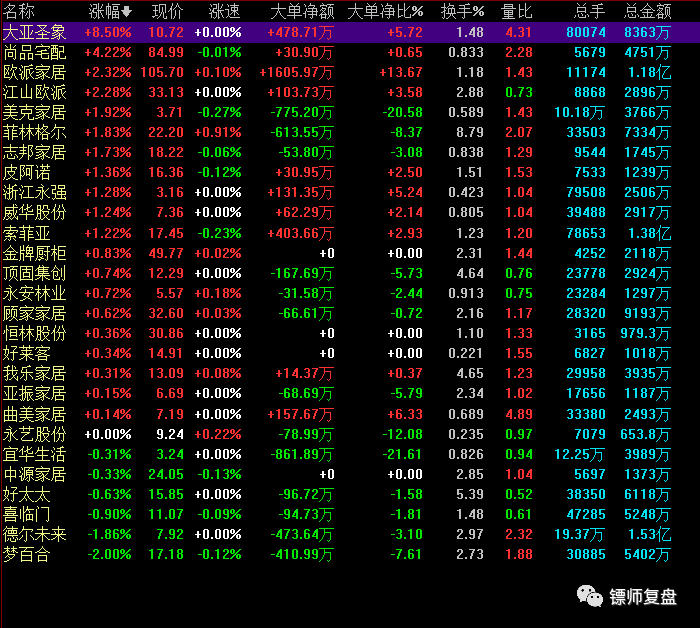Select the 亚振家居 stock row
The image size is (700, 628).
pyautogui.click(x=350, y=393)
